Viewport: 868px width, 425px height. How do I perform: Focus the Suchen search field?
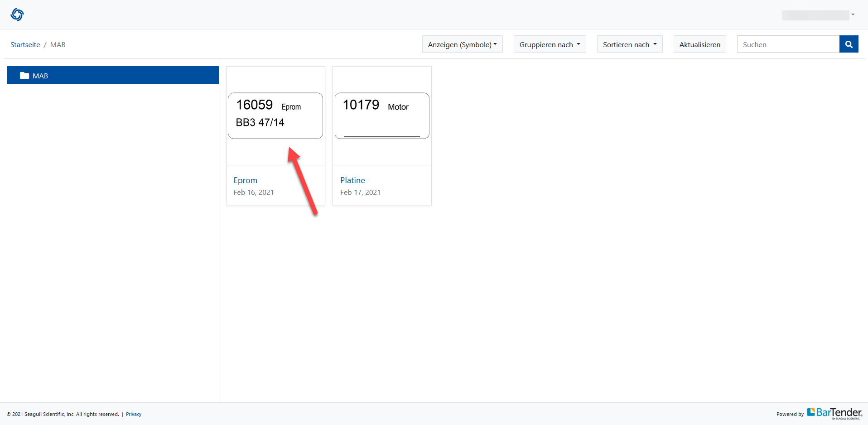(788, 44)
